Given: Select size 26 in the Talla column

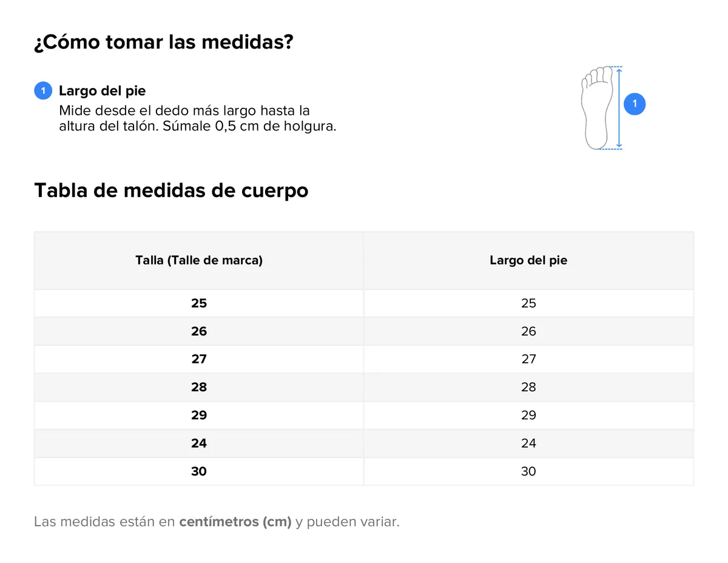Looking at the screenshot, I should click(199, 331).
